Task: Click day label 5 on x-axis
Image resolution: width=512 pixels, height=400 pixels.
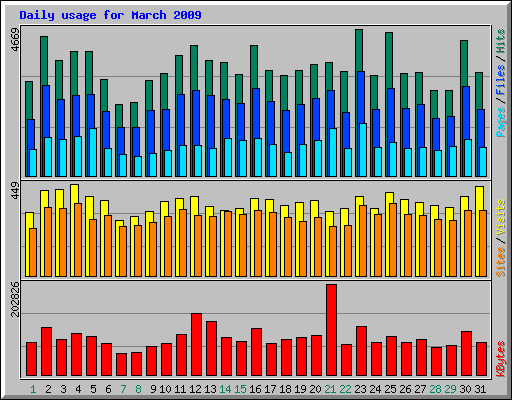Action: pos(93,389)
